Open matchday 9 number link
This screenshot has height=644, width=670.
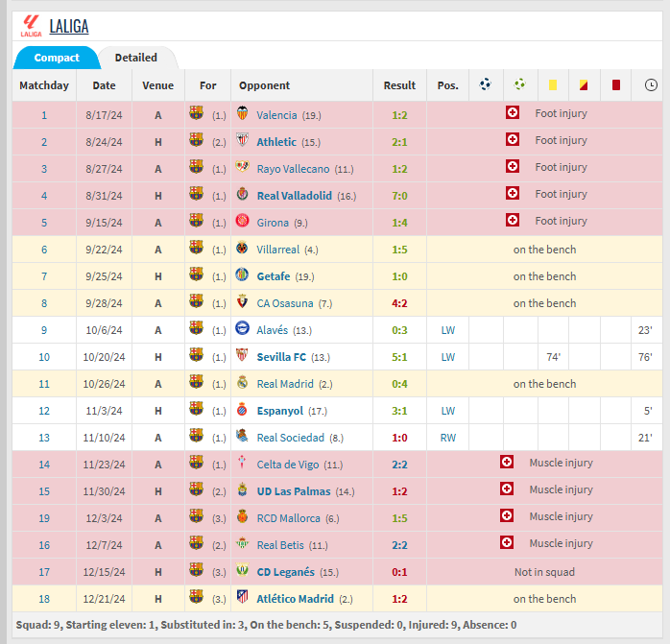(x=44, y=330)
